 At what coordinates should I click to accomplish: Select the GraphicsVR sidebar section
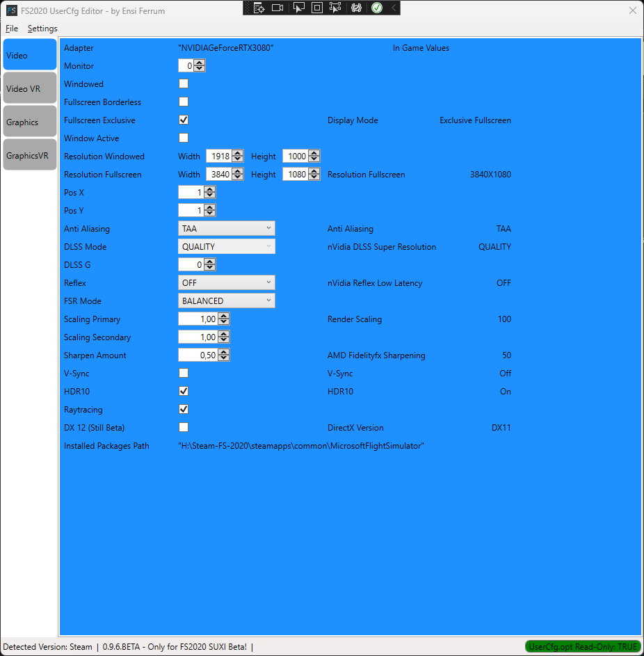coord(29,154)
